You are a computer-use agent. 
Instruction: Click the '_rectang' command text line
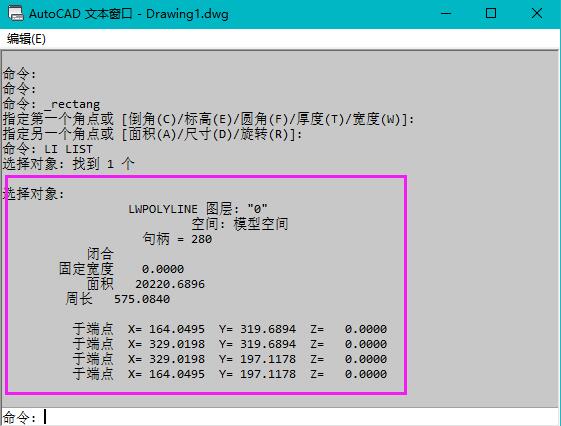(52, 104)
